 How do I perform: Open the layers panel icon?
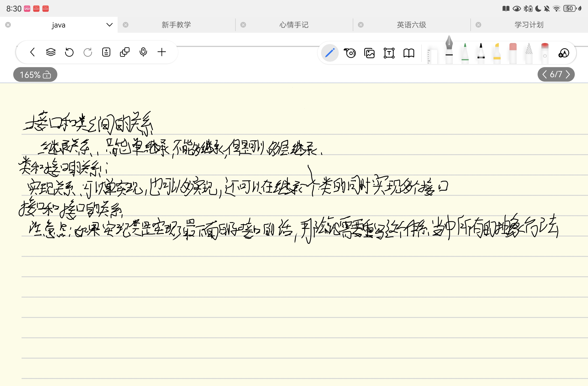(x=51, y=52)
